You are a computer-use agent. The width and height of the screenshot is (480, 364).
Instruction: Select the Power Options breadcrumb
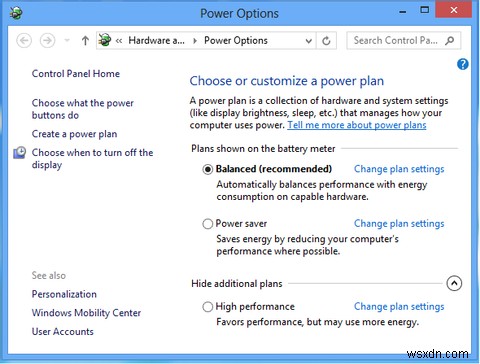(236, 41)
